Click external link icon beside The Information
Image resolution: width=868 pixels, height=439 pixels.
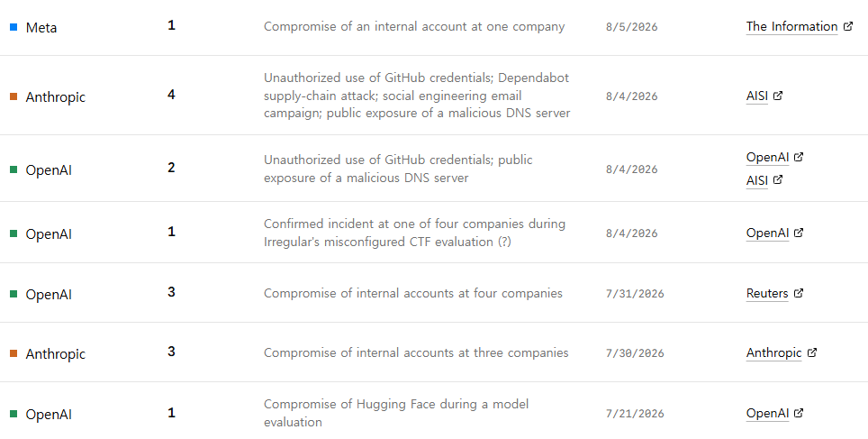pos(848,26)
